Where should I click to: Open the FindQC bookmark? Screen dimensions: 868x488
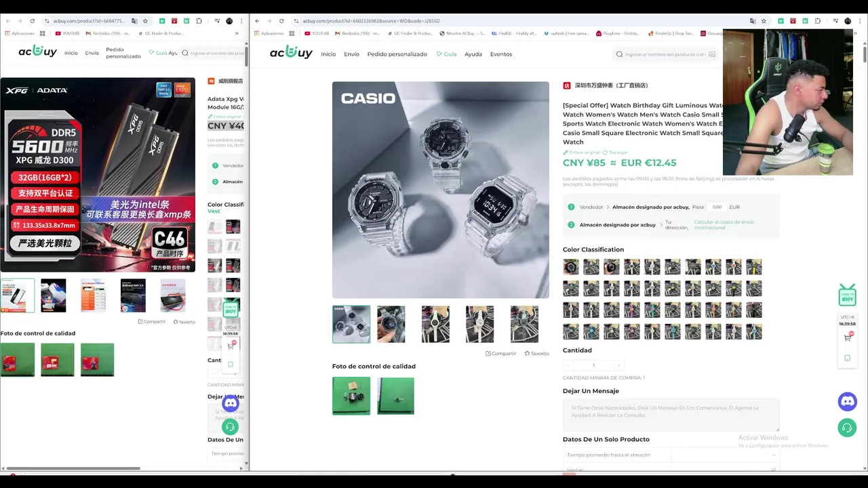(514, 33)
